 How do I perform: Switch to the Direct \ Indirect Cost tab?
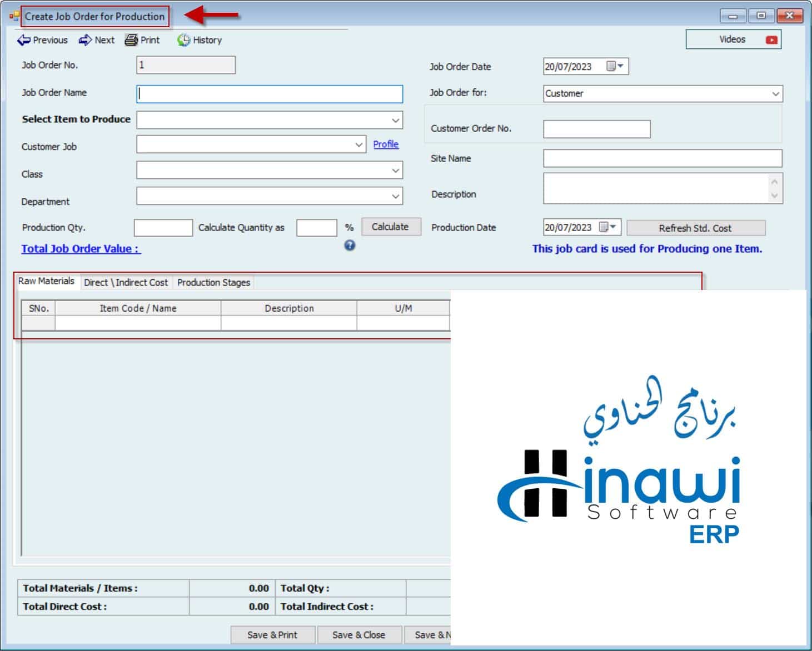126,283
